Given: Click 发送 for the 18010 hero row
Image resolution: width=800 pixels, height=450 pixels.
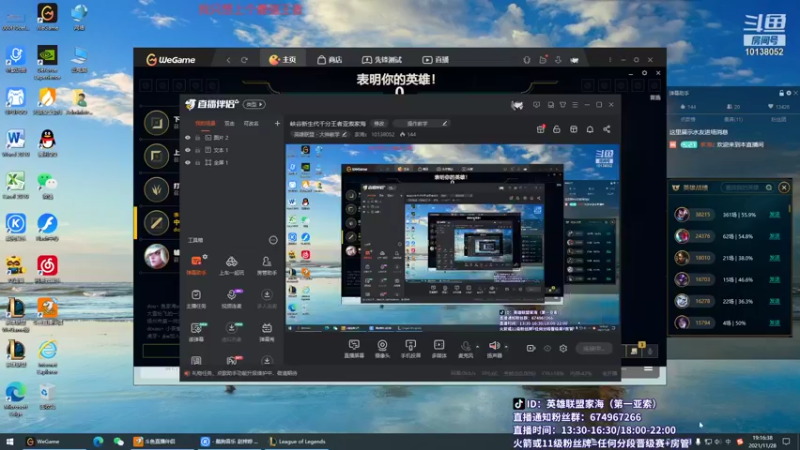Looking at the screenshot, I should click(x=774, y=258).
